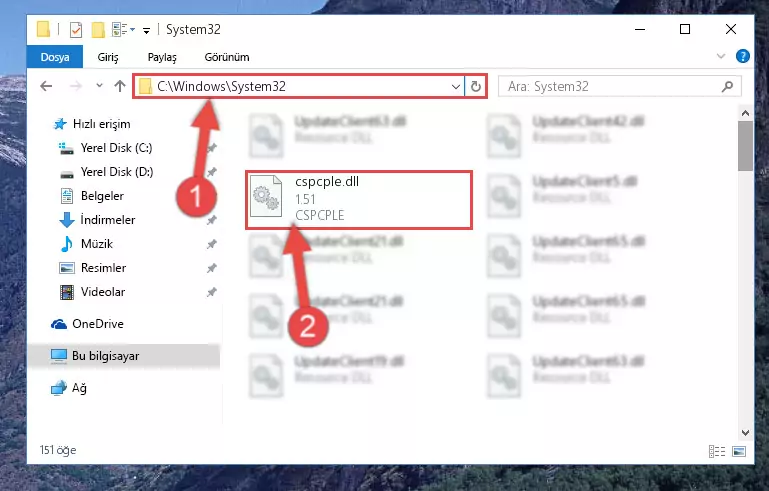This screenshot has height=491, width=769.
Task: Click the Ara: System32 search box
Action: click(x=619, y=87)
